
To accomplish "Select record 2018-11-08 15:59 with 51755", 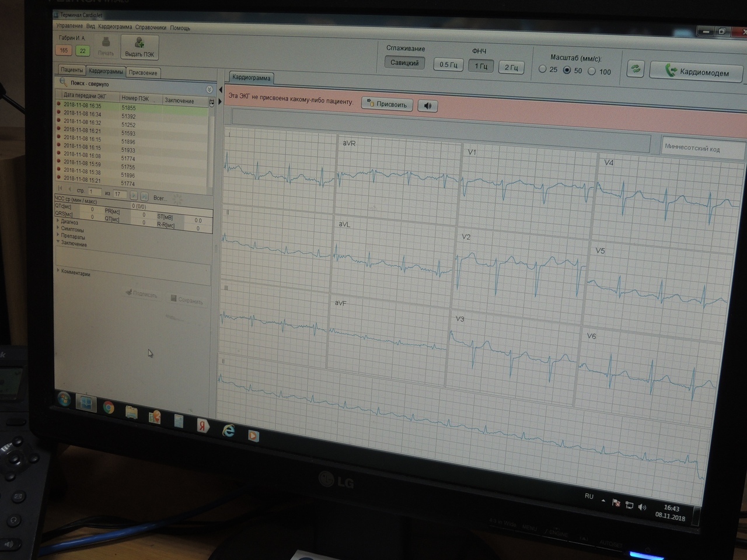I will tap(132, 165).
